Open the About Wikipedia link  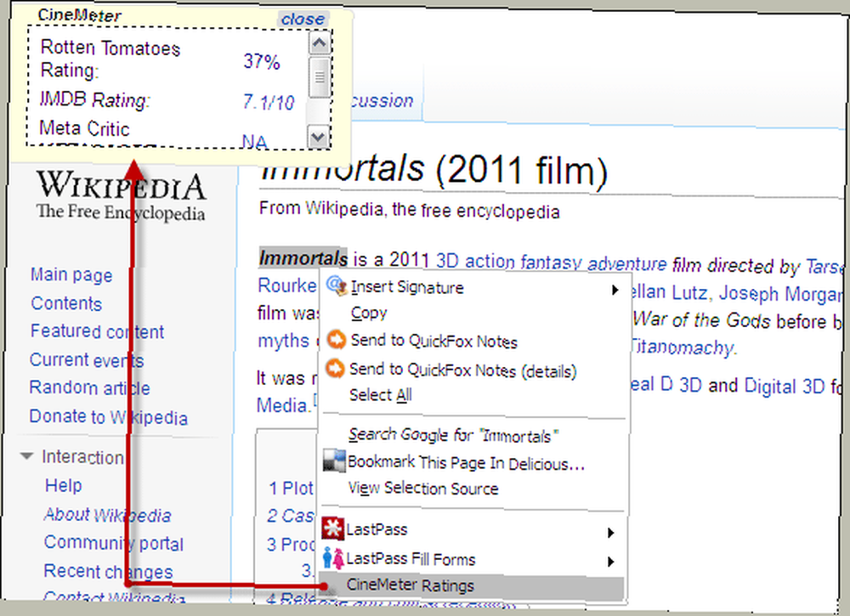coord(107,514)
